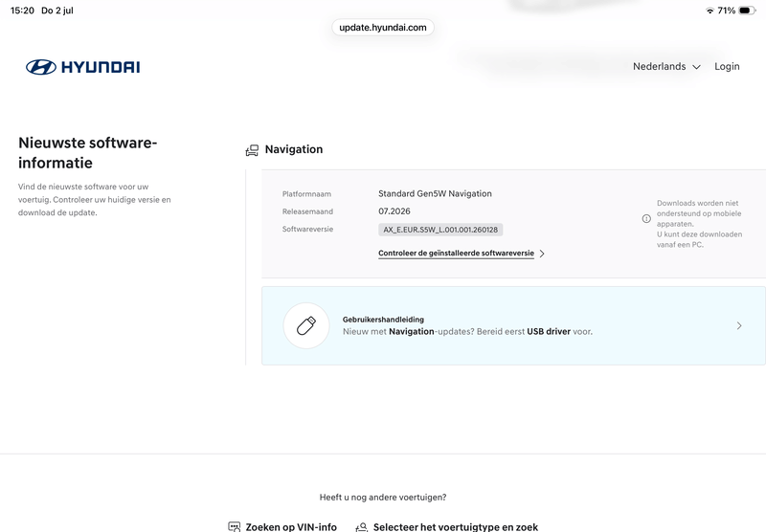Open Zoeken op VIN-info
The height and width of the screenshot is (532, 766).
291,526
